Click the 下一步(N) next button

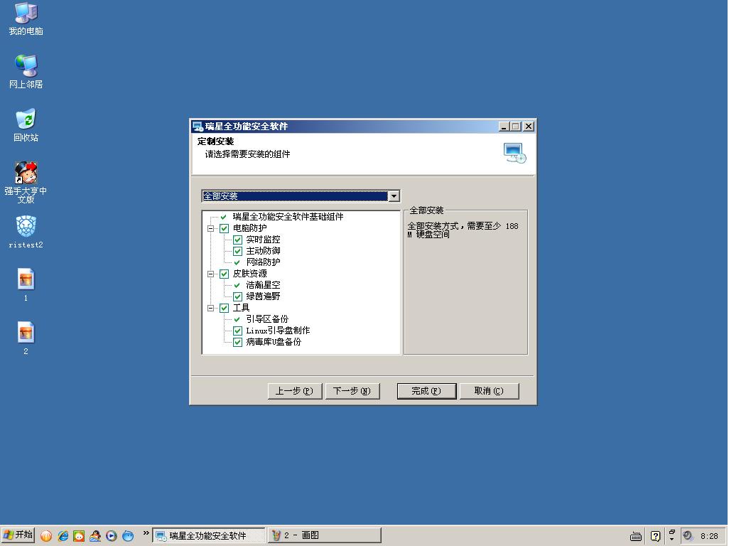[x=352, y=391]
